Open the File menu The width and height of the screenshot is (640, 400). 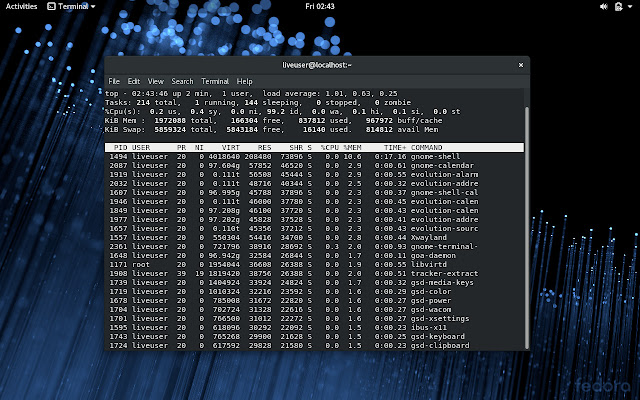point(114,81)
